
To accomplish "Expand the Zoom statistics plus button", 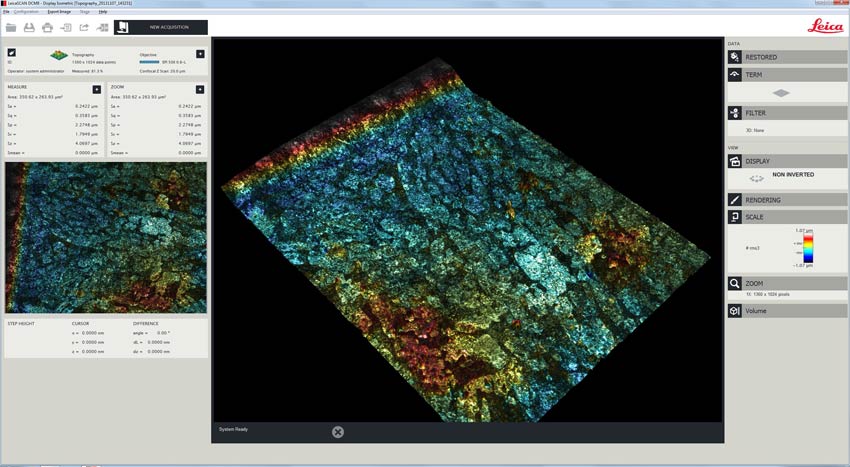I will (x=200, y=89).
